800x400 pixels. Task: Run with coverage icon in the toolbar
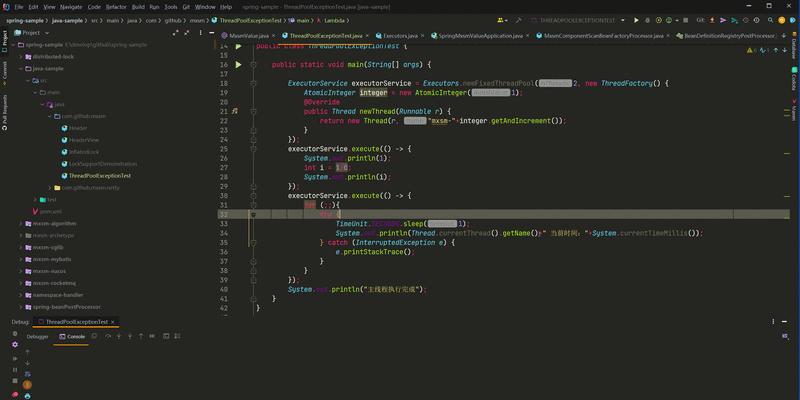pyautogui.click(x=659, y=20)
